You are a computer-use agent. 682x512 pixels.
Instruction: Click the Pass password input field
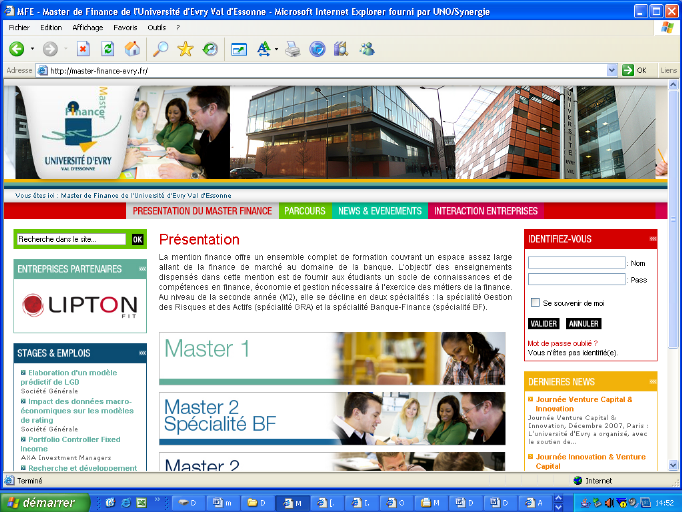coord(577,279)
